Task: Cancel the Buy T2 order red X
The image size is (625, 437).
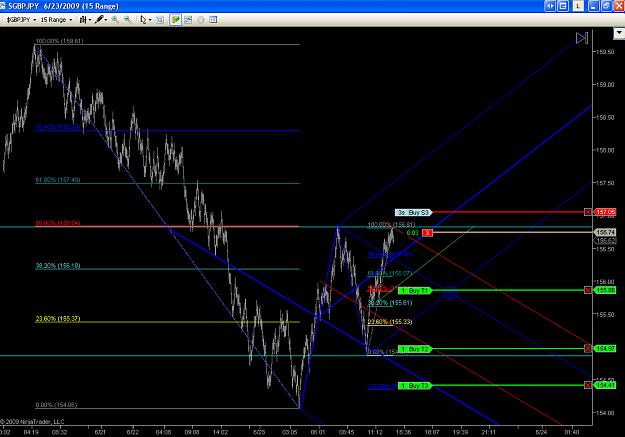Action: 588,349
